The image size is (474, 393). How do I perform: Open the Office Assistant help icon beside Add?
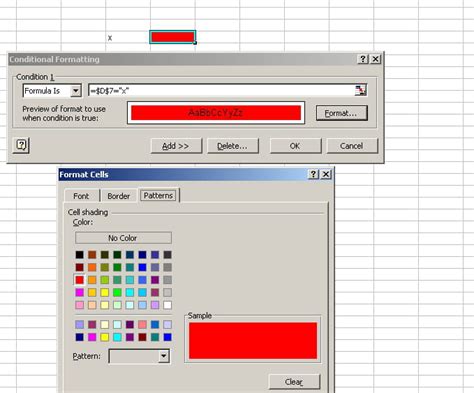pyautogui.click(x=21, y=145)
